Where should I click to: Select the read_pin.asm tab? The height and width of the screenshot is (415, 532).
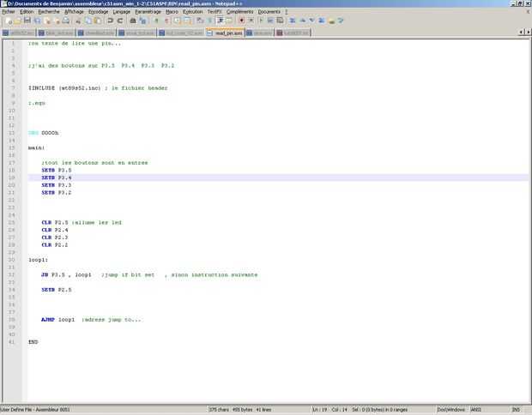pyautogui.click(x=226, y=33)
